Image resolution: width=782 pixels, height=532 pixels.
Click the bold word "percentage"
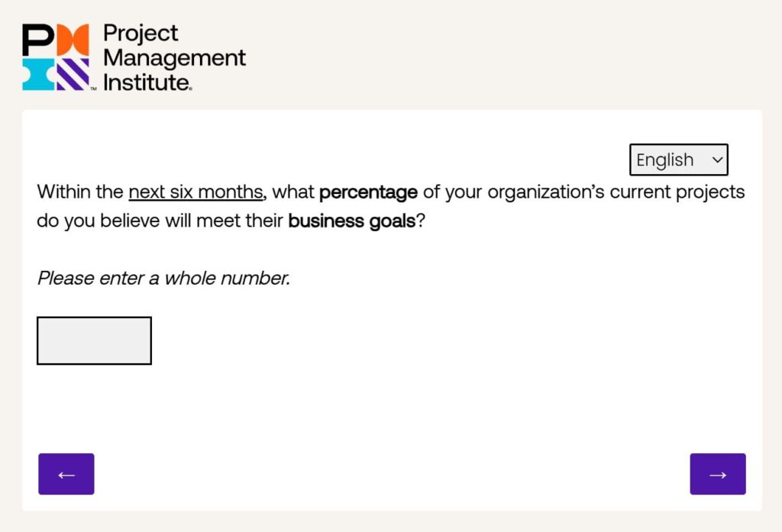coord(368,192)
